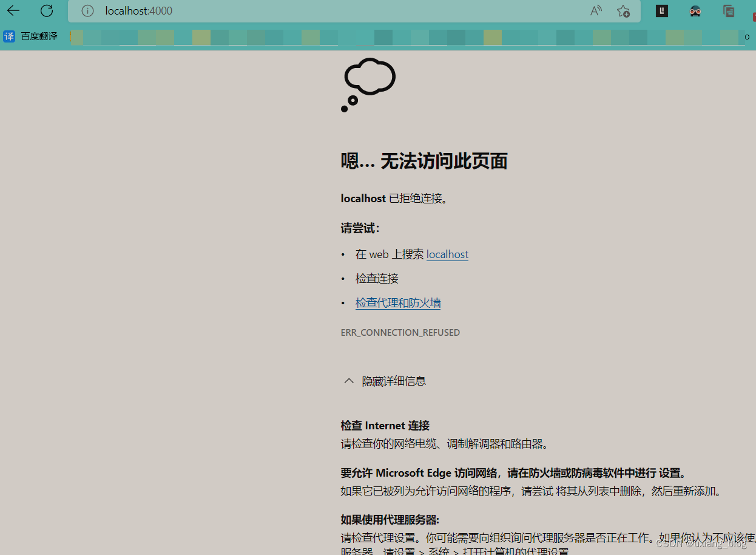Viewport: 756px width, 555px height.
Task: Click the 检查代理和防火墙 link
Action: (x=398, y=302)
